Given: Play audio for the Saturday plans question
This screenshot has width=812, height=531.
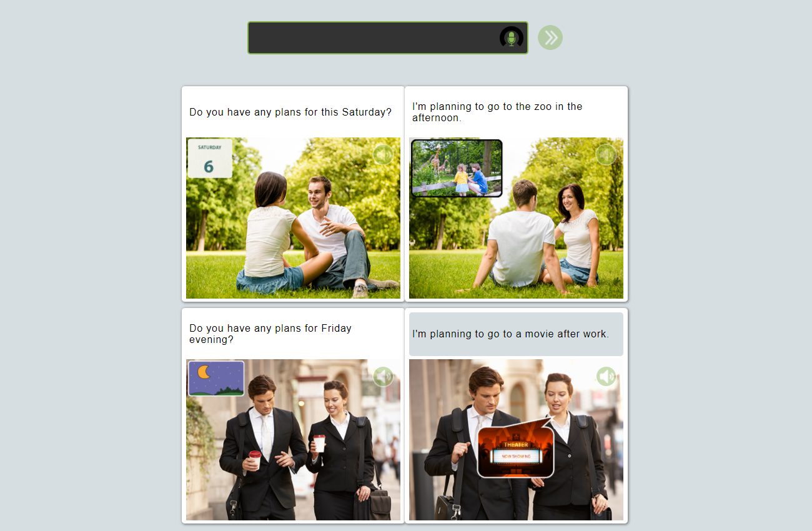Looking at the screenshot, I should coord(383,154).
